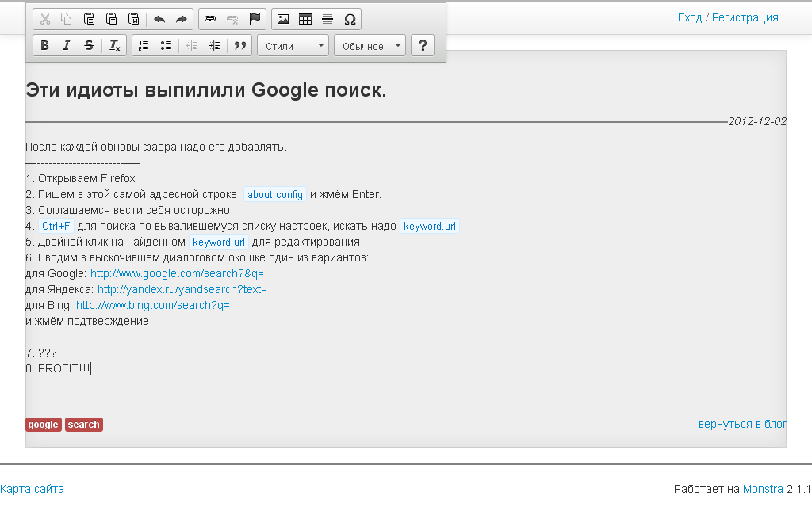Toggle bold formatting

pos(45,46)
